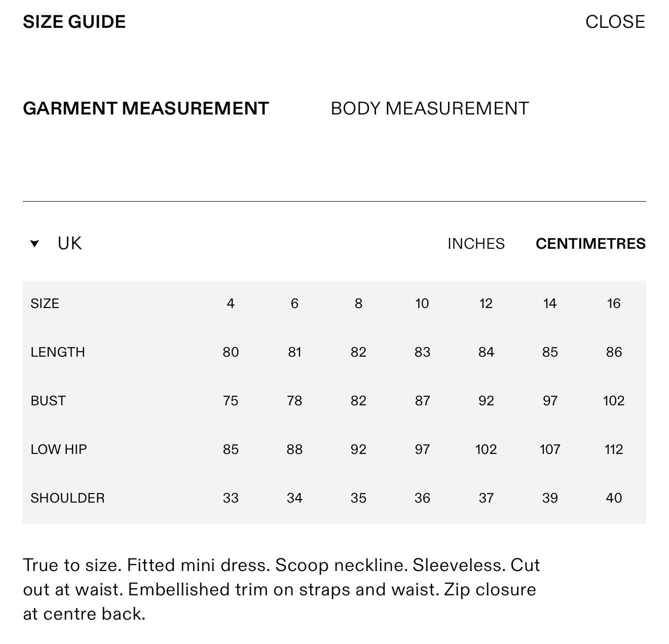
Task: Close the size guide panel
Action: point(615,22)
